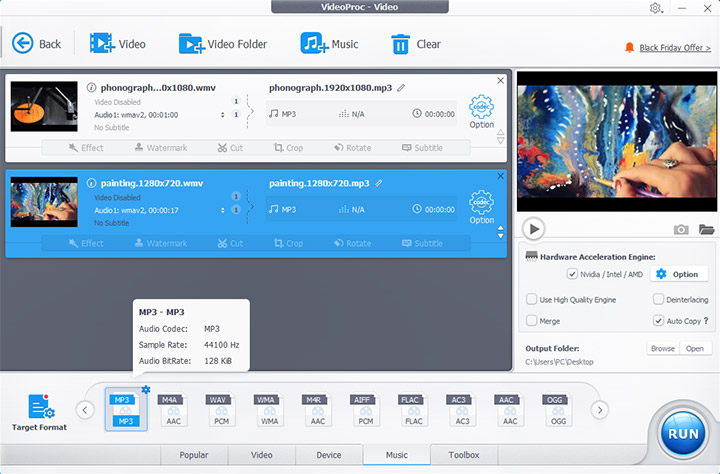The height and width of the screenshot is (474, 720).
Task: Open MP3 profile gear settings
Action: click(x=146, y=389)
